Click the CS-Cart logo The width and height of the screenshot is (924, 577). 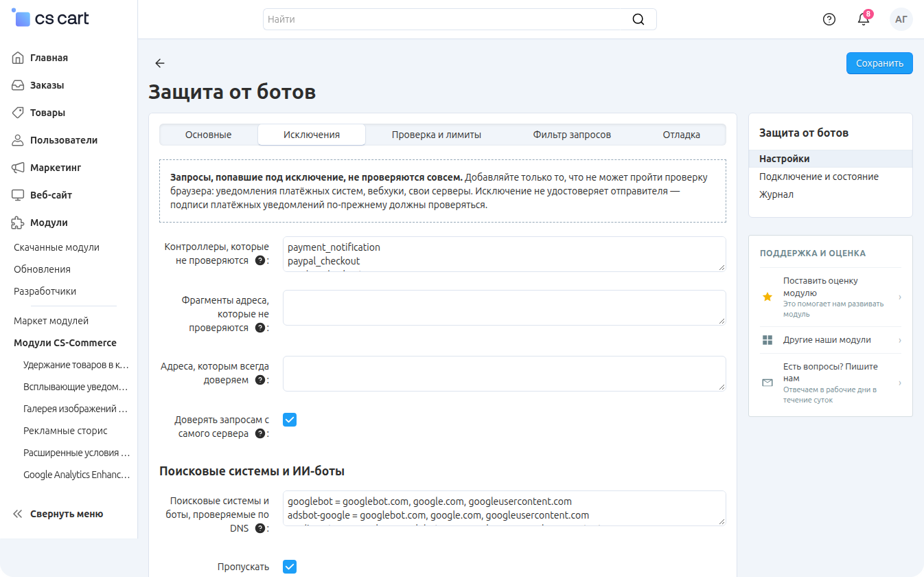(51, 19)
